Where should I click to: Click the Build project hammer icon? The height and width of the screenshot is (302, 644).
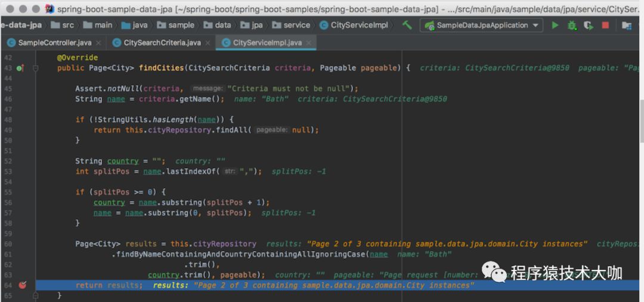407,25
